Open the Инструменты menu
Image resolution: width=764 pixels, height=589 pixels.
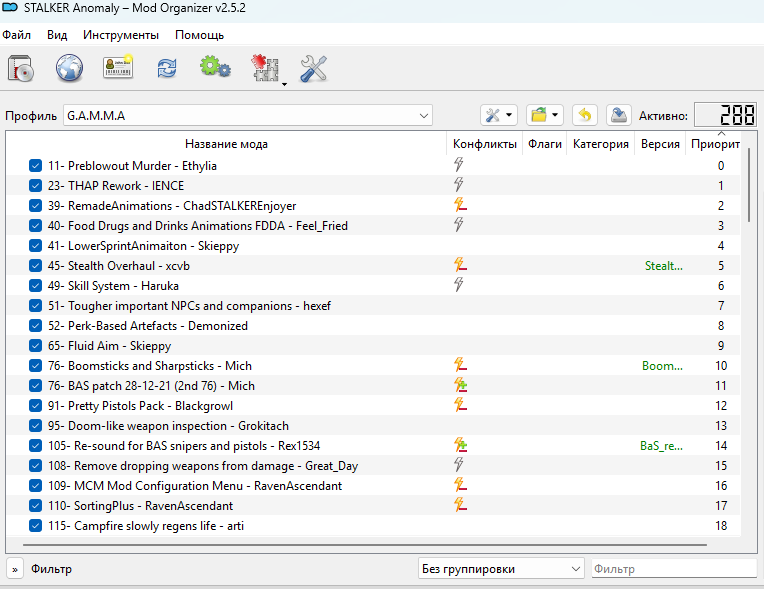click(x=120, y=35)
